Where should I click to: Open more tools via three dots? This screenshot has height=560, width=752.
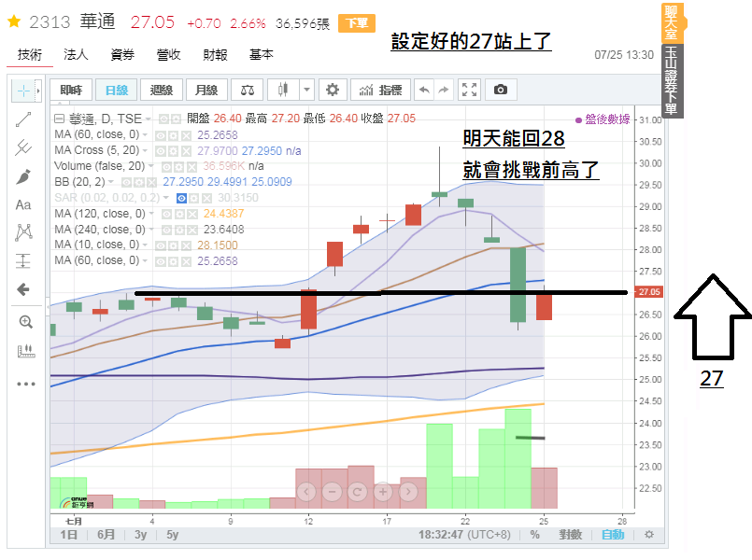tap(26, 384)
